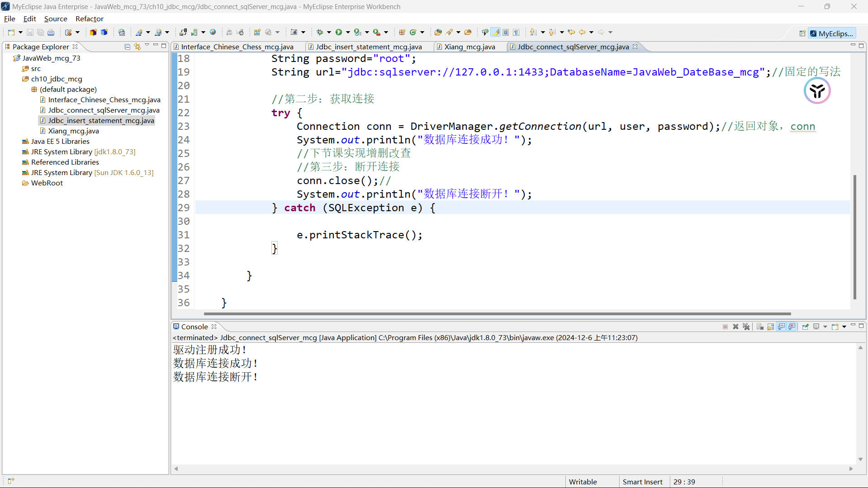Screen dimensions: 868x488
Task: Click Previous Annotation arrow icon
Action: tap(552, 32)
